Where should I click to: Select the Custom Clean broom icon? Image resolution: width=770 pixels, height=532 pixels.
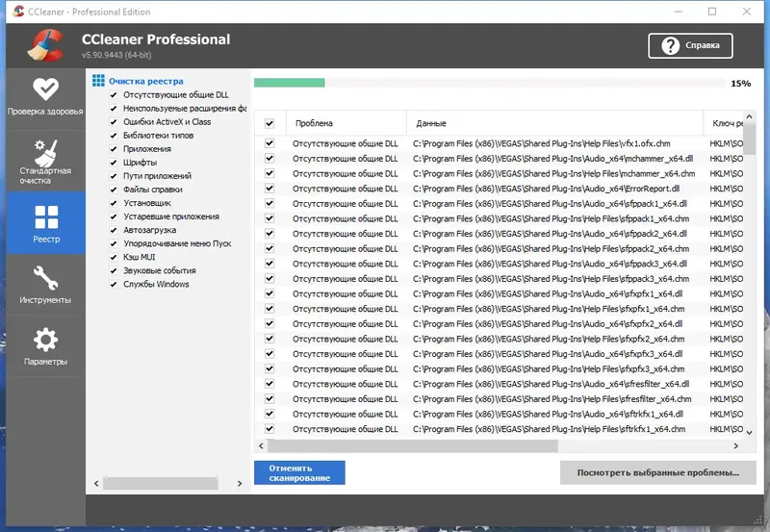click(45, 153)
